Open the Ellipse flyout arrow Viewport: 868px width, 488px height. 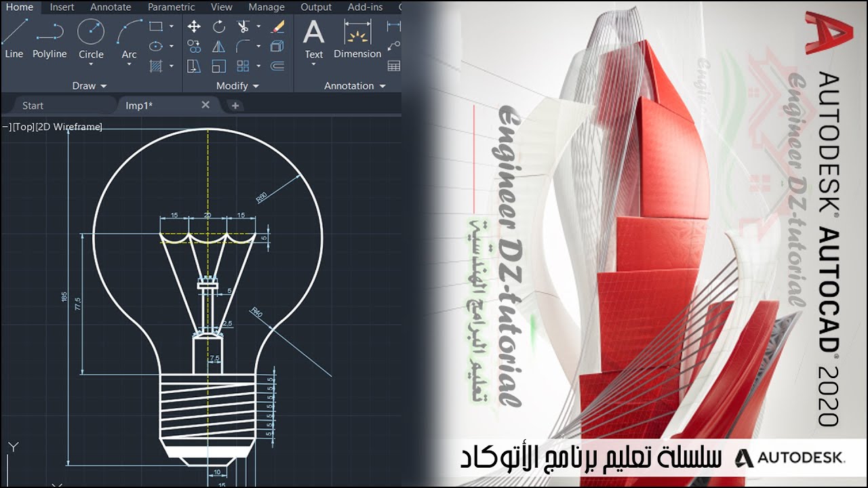(x=171, y=46)
